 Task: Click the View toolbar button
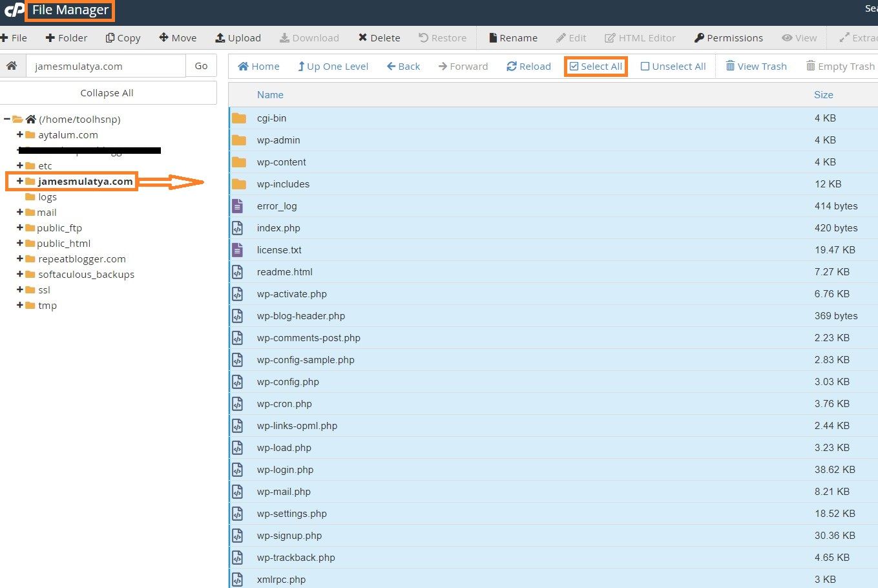point(799,38)
